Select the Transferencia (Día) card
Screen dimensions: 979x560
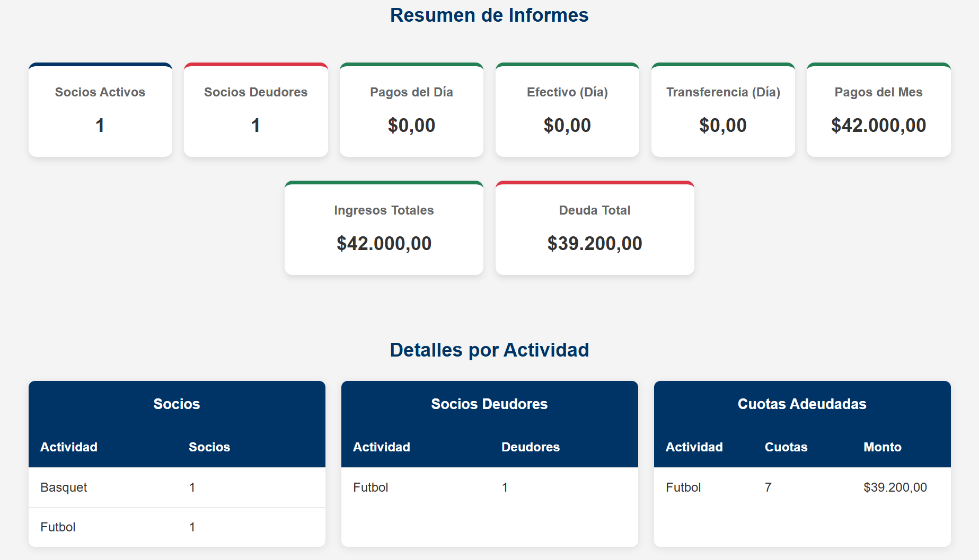[x=723, y=110]
